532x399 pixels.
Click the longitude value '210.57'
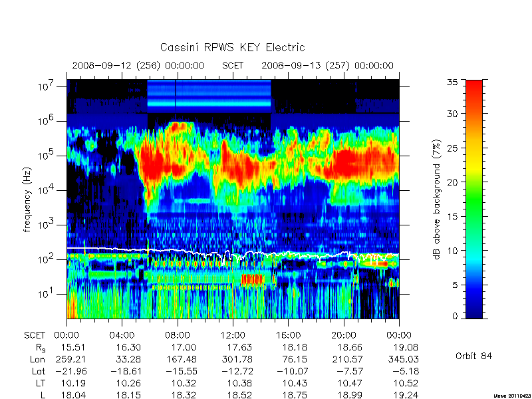pos(348,359)
